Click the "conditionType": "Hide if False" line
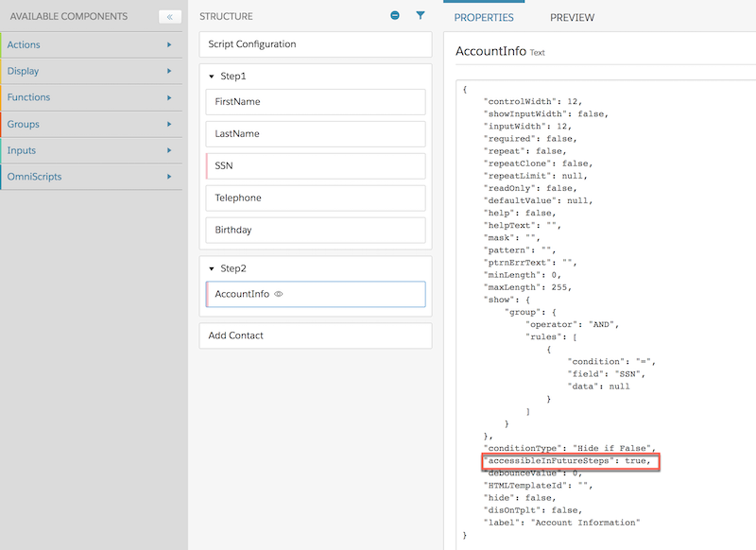The height and width of the screenshot is (550, 756). 570,448
